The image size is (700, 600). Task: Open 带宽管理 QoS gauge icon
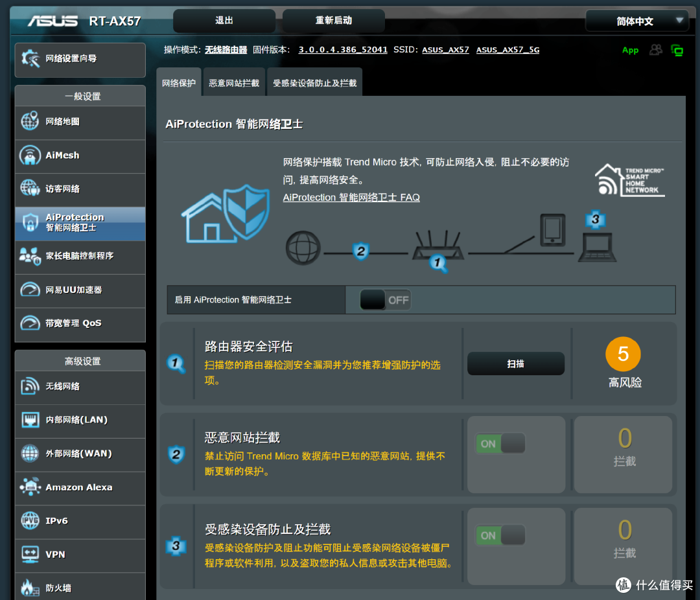click(x=30, y=323)
